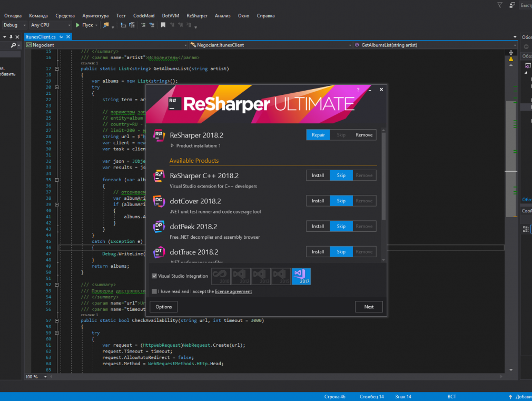
Task: Click Remove for ReSharper 2018.2
Action: point(364,135)
